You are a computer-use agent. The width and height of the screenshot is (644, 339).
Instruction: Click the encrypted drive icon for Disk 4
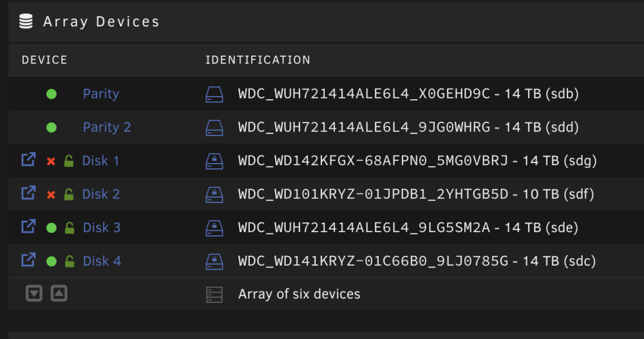(x=214, y=262)
